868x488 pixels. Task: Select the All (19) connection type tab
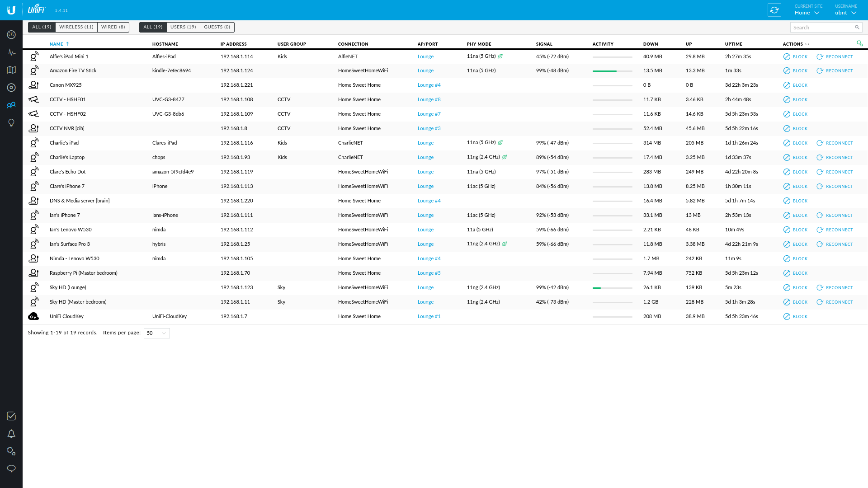point(42,27)
